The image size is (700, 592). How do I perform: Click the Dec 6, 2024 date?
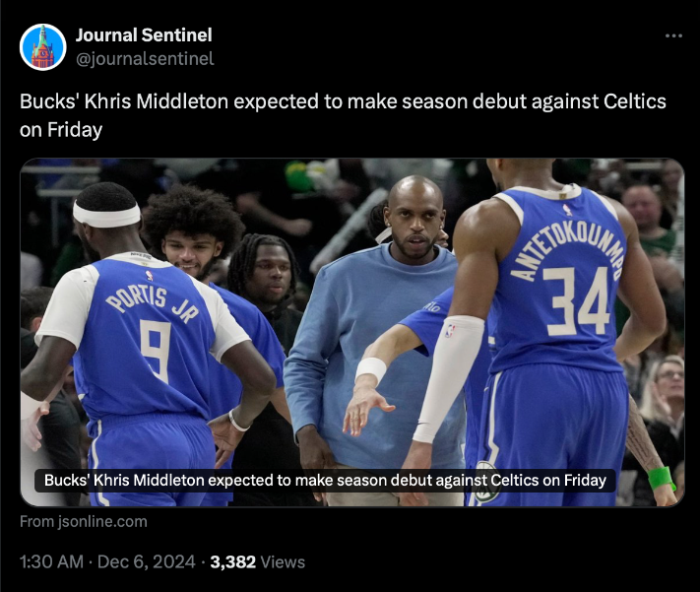146,561
